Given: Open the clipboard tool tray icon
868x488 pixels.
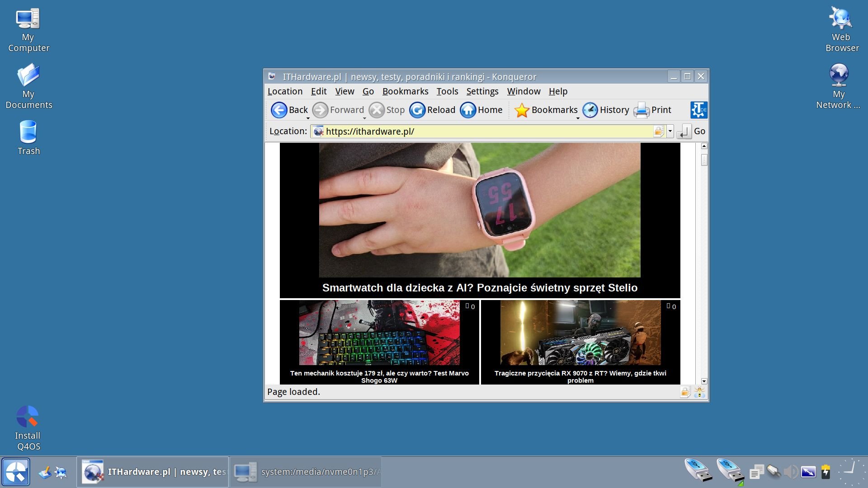Looking at the screenshot, I should 756,472.
